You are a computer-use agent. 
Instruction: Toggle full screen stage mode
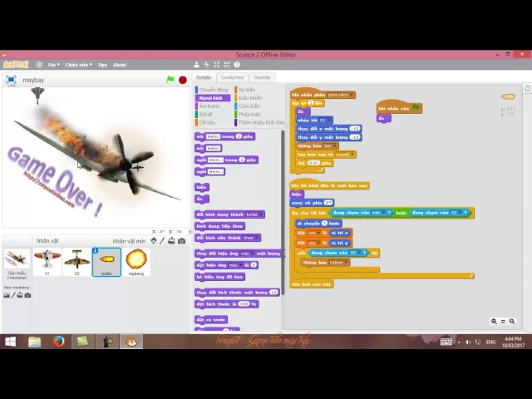pos(11,80)
